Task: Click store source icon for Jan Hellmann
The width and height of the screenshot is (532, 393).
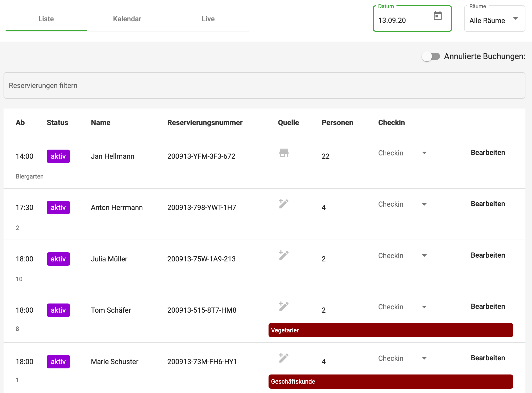Action: click(284, 153)
